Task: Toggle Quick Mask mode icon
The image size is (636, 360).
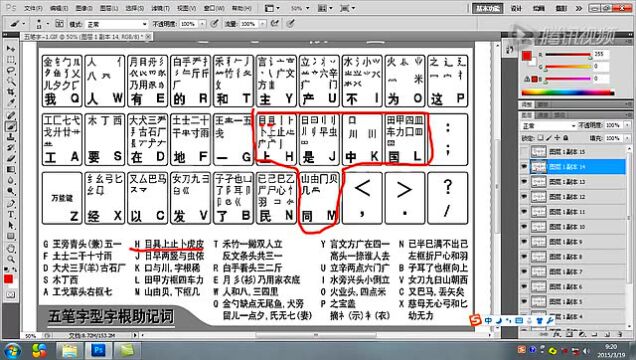Action: [x=11, y=295]
